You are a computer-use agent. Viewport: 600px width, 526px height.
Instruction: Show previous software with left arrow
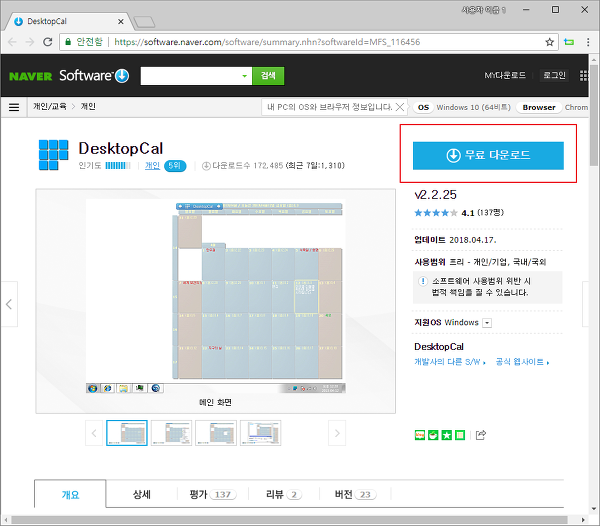tap(9, 304)
